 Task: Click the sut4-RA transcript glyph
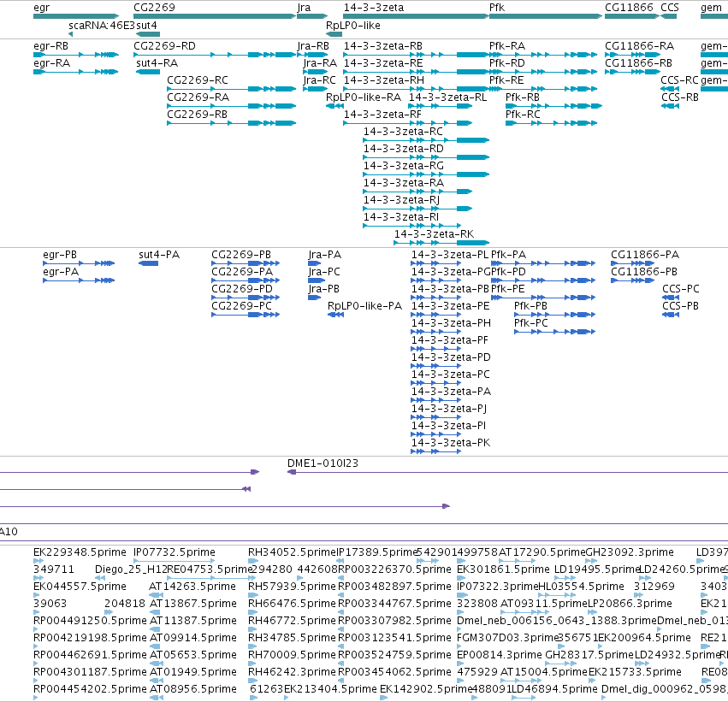148,72
